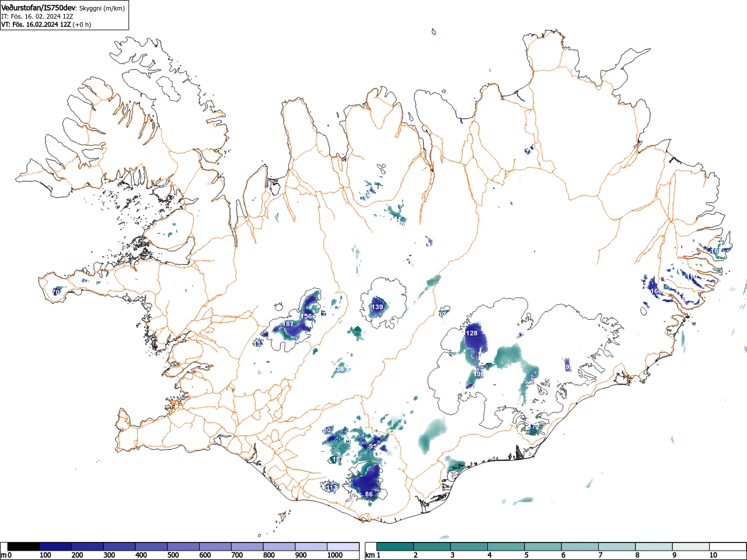Click the 113 visibility value on the map
Viewport: 747px width, 560px height.
pos(332,487)
